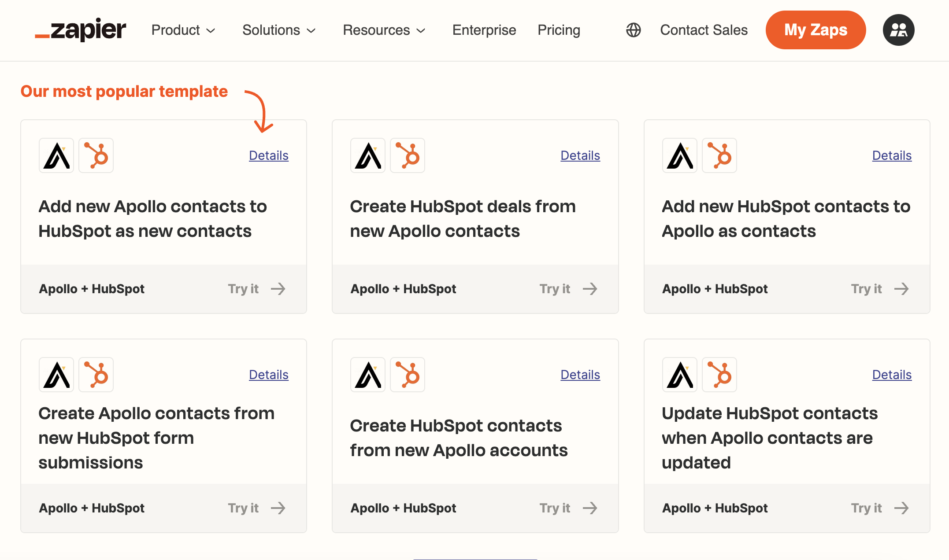Screen dimensions: 949x560
Task: Click 'Apollo + HubSpot' label under 'Add new Apollo contacts'
Action: [x=92, y=289]
